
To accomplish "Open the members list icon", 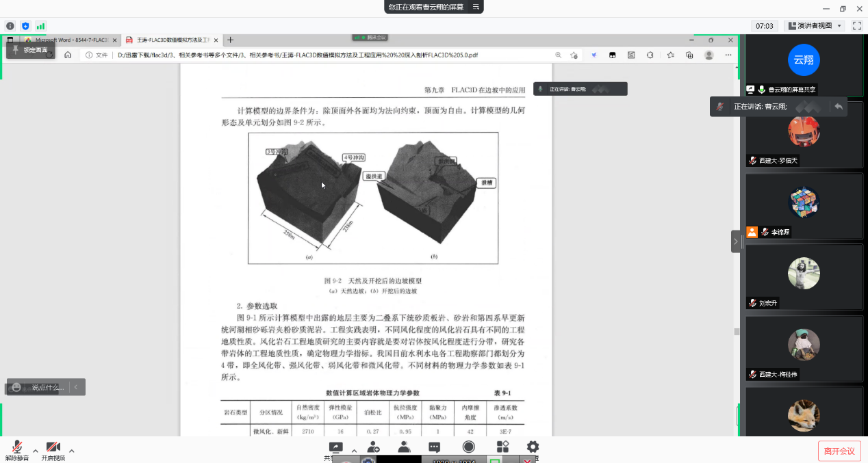I will (404, 447).
